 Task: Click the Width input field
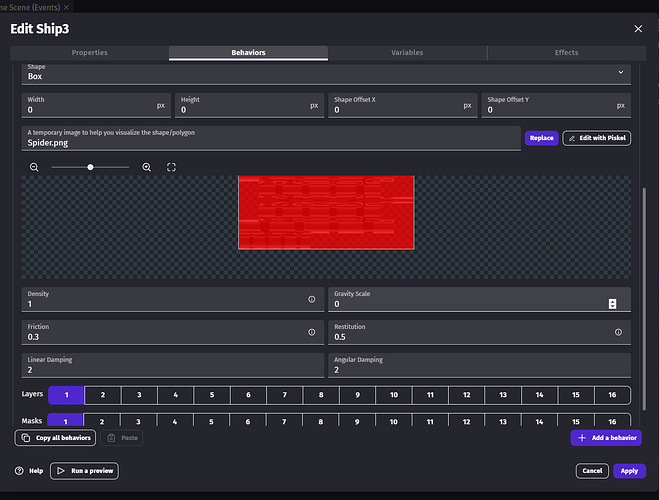96,105
